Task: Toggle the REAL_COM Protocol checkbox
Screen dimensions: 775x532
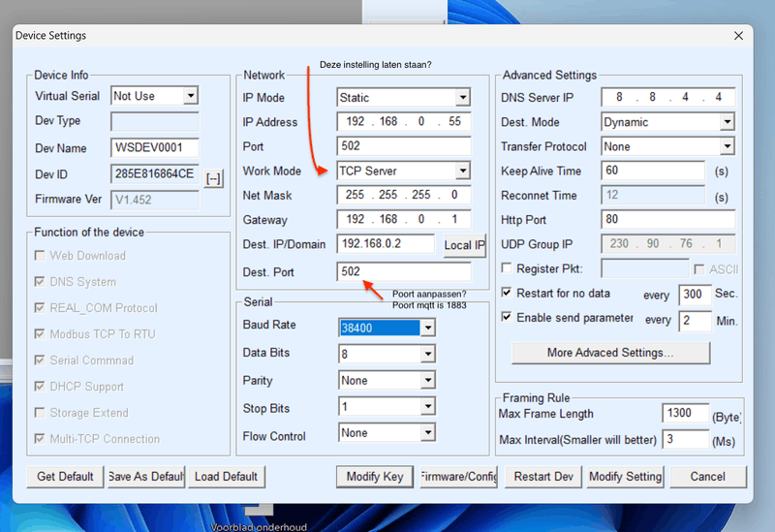Action: [x=40, y=308]
